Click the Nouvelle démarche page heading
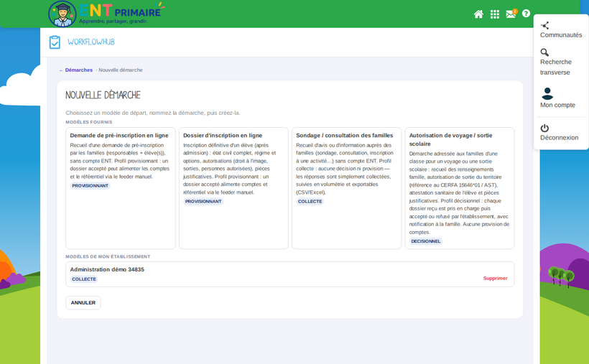 click(x=103, y=95)
